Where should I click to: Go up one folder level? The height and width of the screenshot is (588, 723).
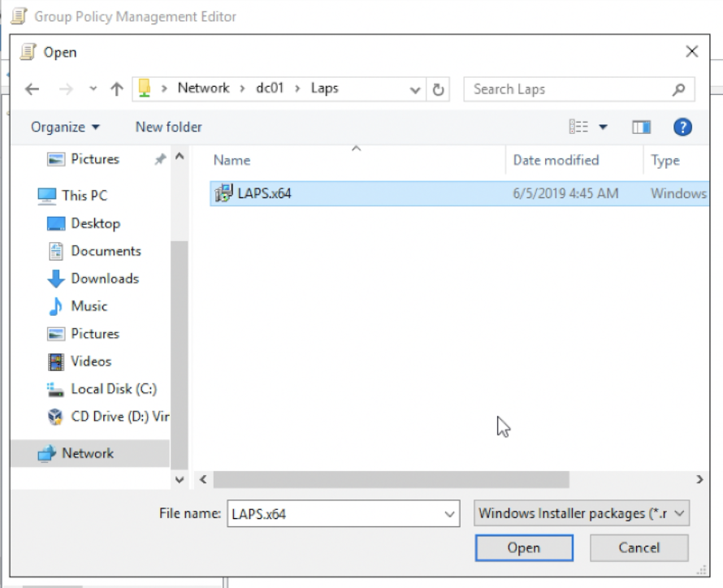117,89
